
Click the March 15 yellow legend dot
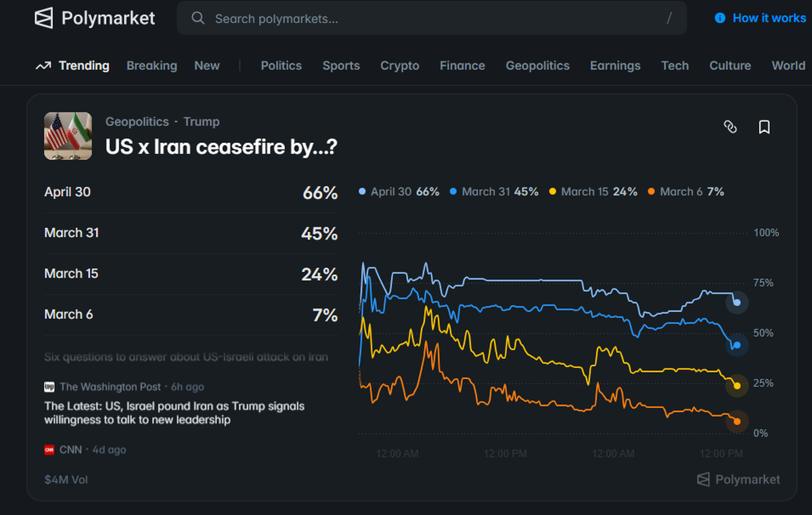point(553,192)
